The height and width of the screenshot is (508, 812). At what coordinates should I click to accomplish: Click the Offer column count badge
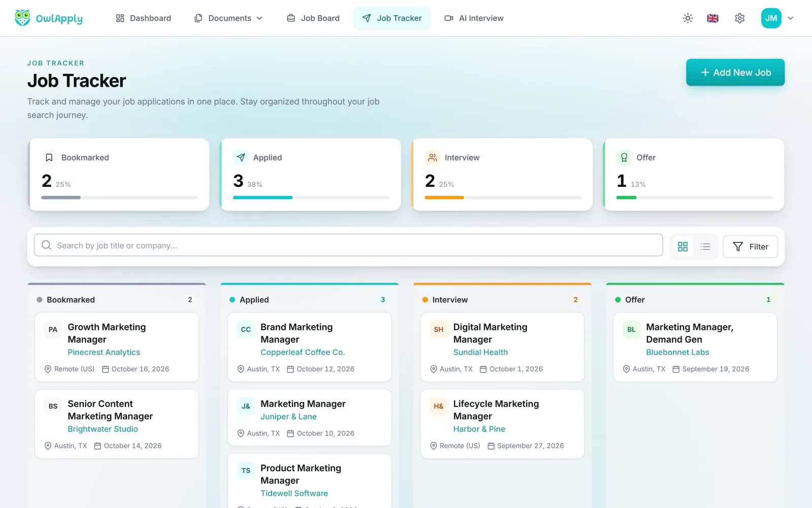pos(768,300)
